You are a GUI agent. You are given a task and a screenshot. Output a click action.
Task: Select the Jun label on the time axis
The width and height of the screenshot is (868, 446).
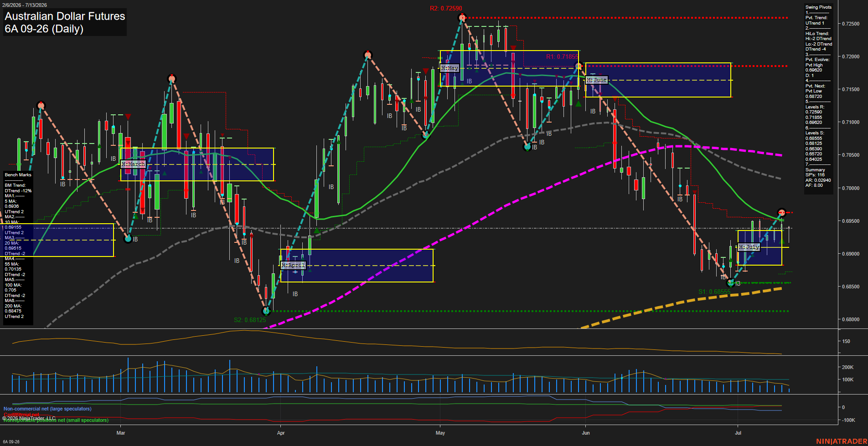point(586,433)
